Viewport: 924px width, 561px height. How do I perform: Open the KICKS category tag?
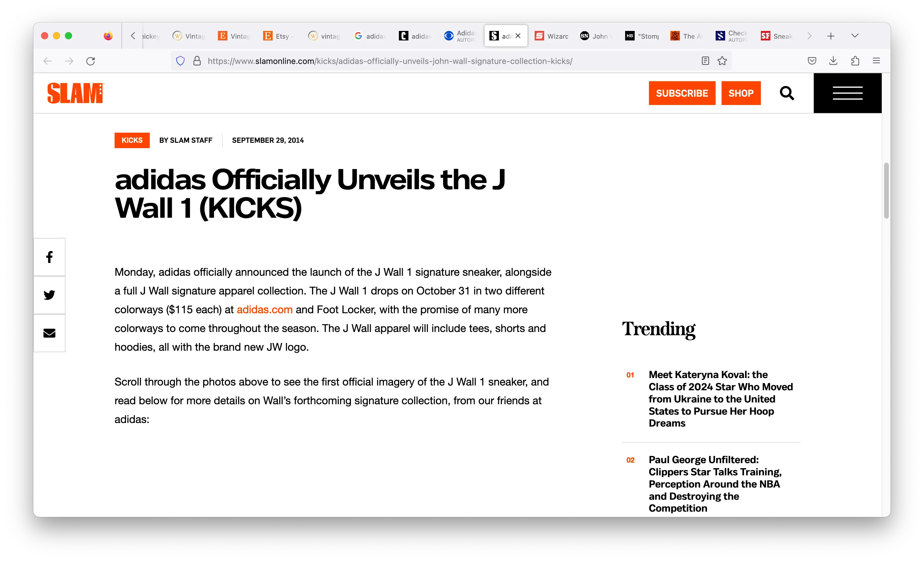click(x=132, y=140)
